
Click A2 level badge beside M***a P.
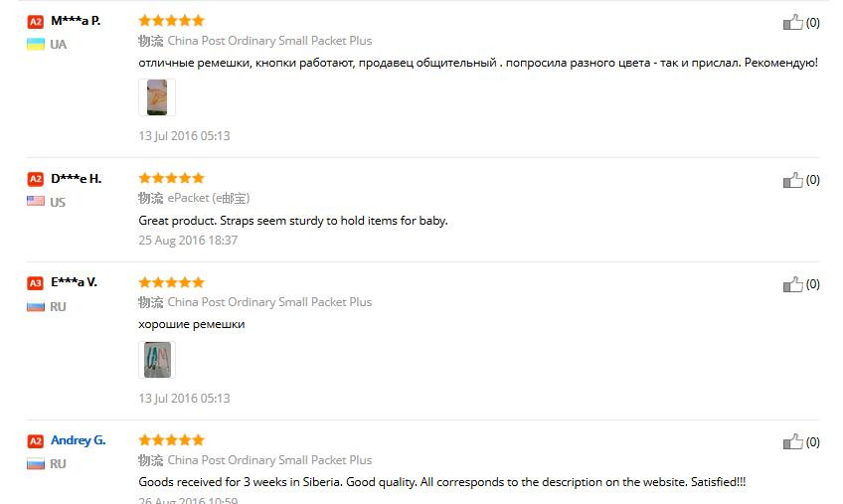pyautogui.click(x=36, y=21)
